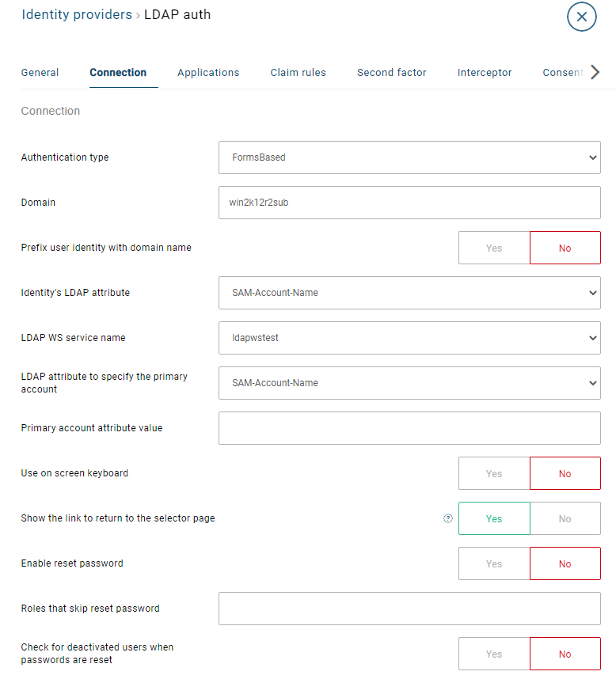
Task: Go to the Second factor tab
Action: pyautogui.click(x=391, y=72)
